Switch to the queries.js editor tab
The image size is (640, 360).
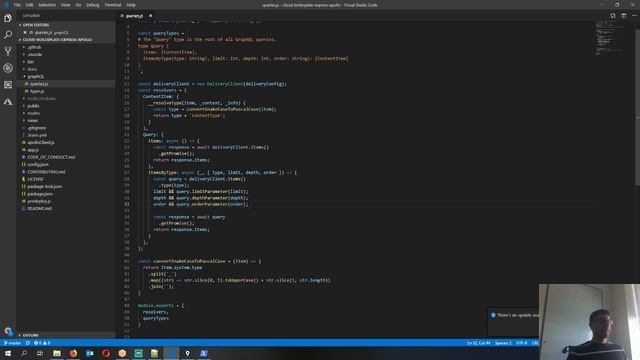tap(134, 16)
